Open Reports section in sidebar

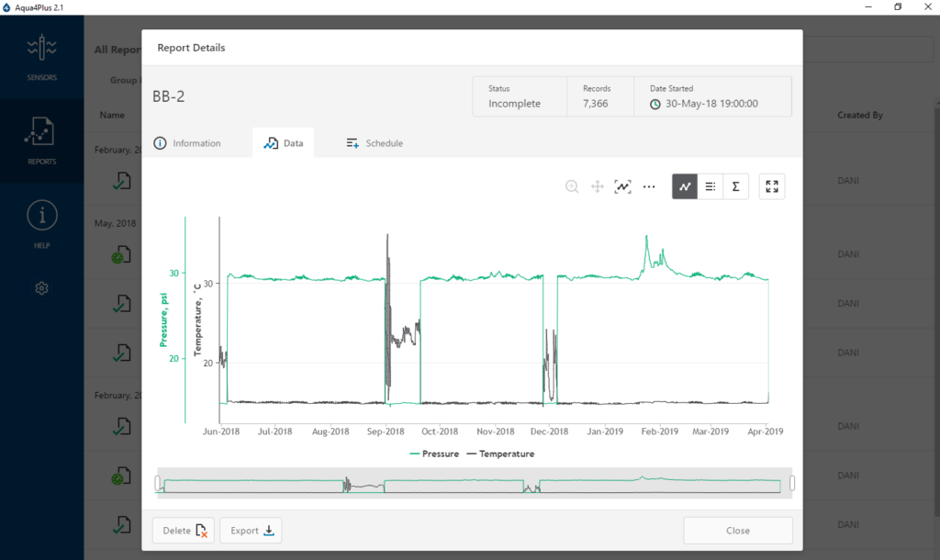(41, 140)
